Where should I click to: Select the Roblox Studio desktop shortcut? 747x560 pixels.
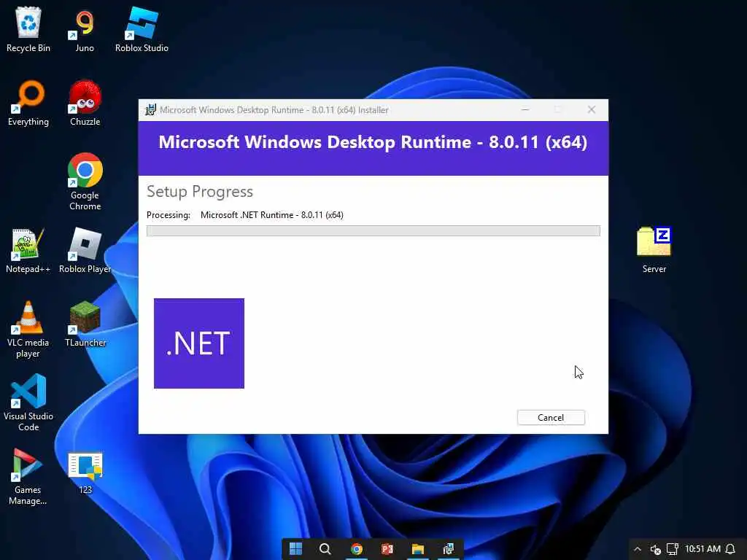pyautogui.click(x=142, y=29)
